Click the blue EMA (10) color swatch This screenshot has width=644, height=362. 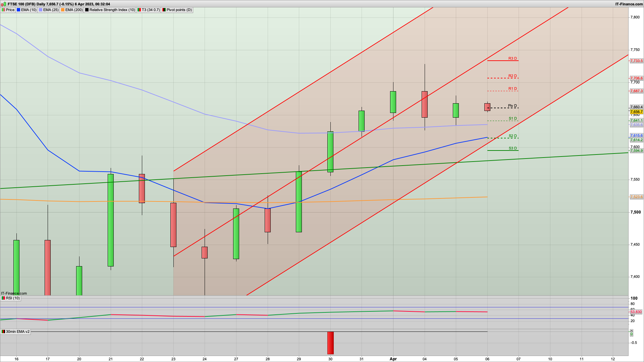click(x=18, y=10)
